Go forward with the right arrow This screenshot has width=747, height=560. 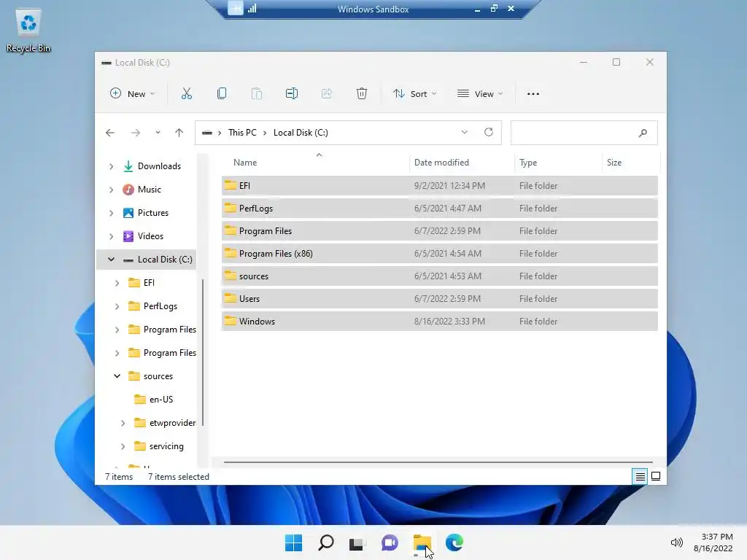(x=135, y=133)
